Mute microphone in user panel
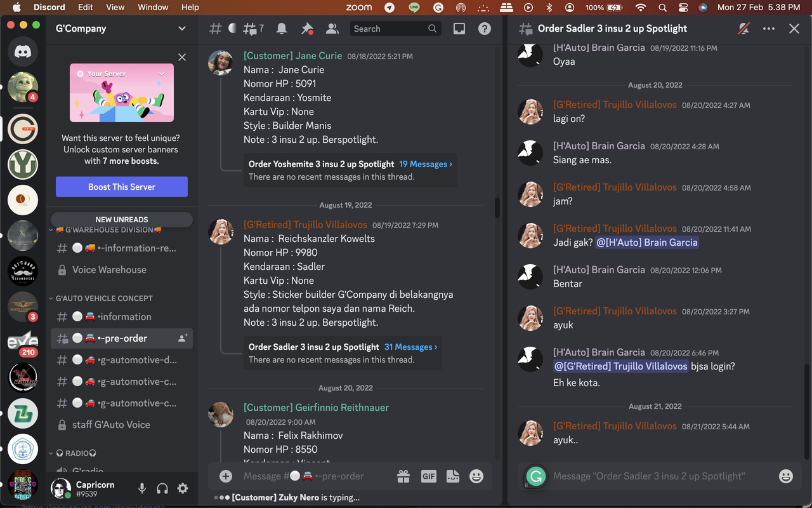Image resolution: width=812 pixels, height=508 pixels. pyautogui.click(x=142, y=488)
